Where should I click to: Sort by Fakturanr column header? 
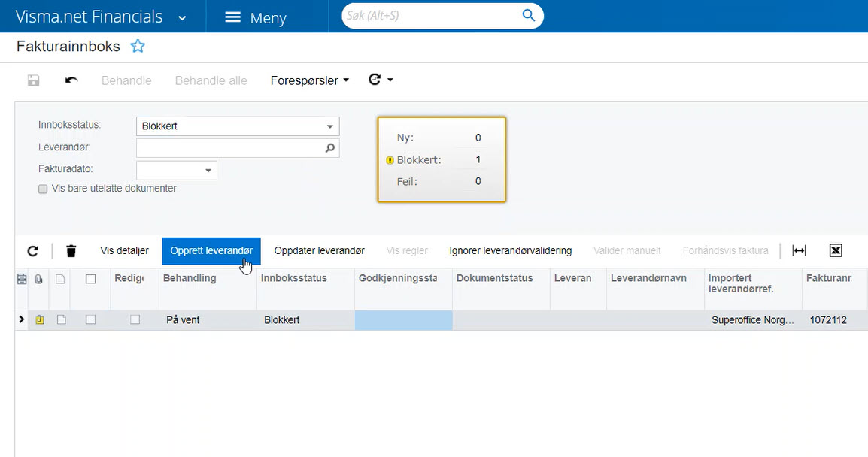(835, 289)
